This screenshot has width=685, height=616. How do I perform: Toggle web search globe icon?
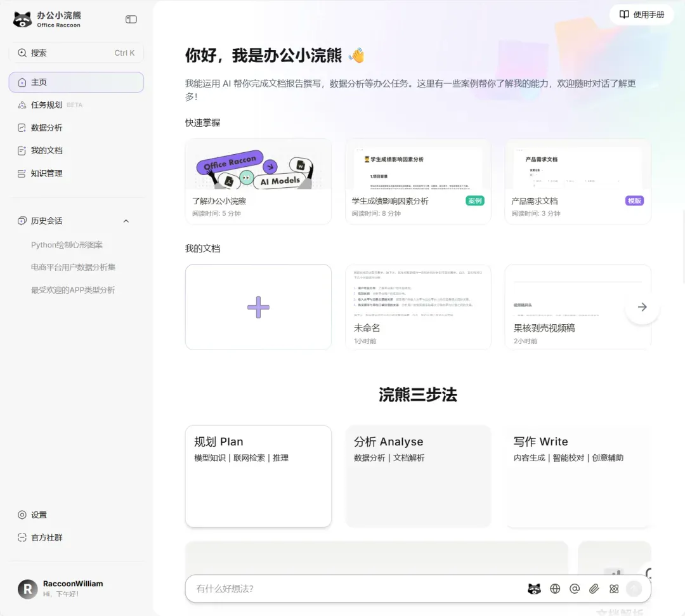[555, 589]
